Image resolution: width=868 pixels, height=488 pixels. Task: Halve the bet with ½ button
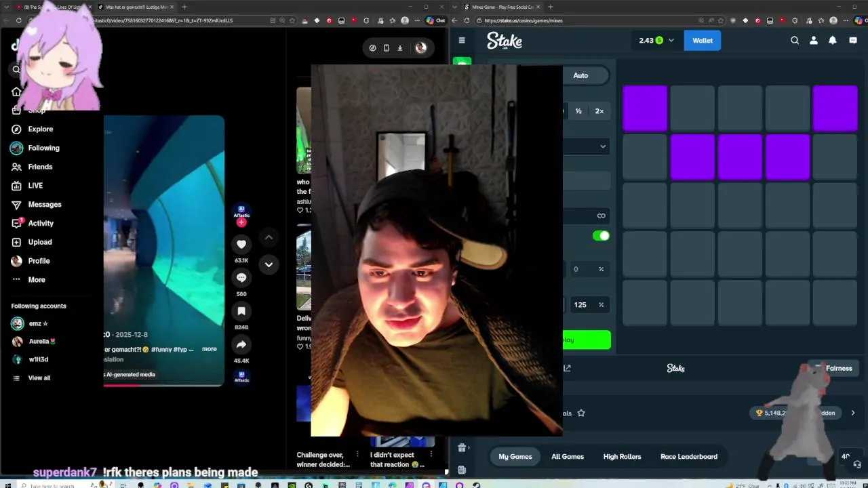(578, 111)
